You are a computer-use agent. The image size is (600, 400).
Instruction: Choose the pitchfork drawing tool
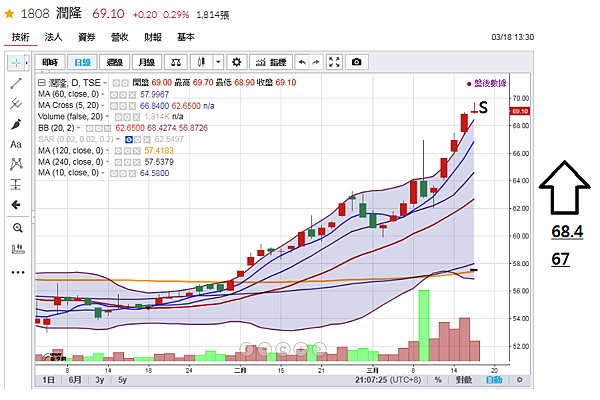(16, 103)
